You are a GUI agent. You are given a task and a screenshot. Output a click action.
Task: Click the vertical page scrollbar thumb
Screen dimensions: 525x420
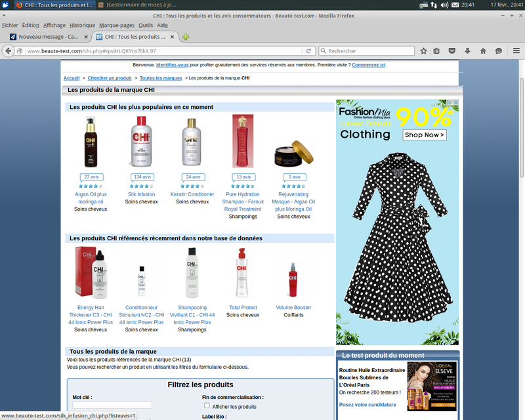521,128
